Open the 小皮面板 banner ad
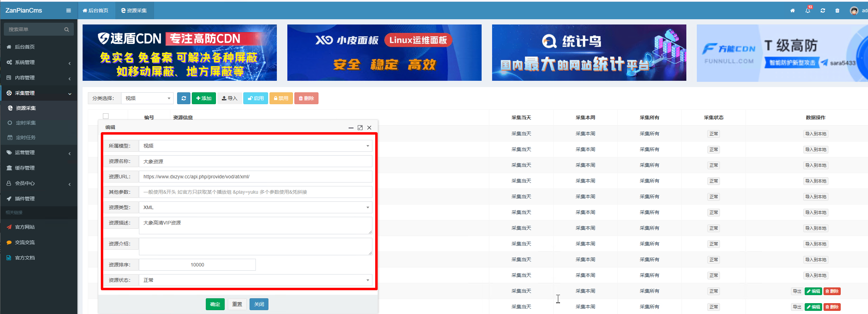 384,52
